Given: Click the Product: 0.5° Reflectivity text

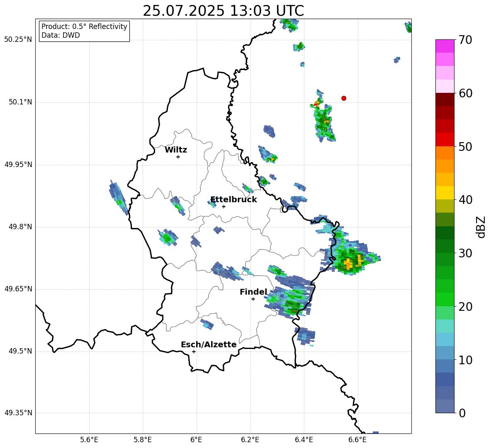Looking at the screenshot, I should click(x=84, y=27).
